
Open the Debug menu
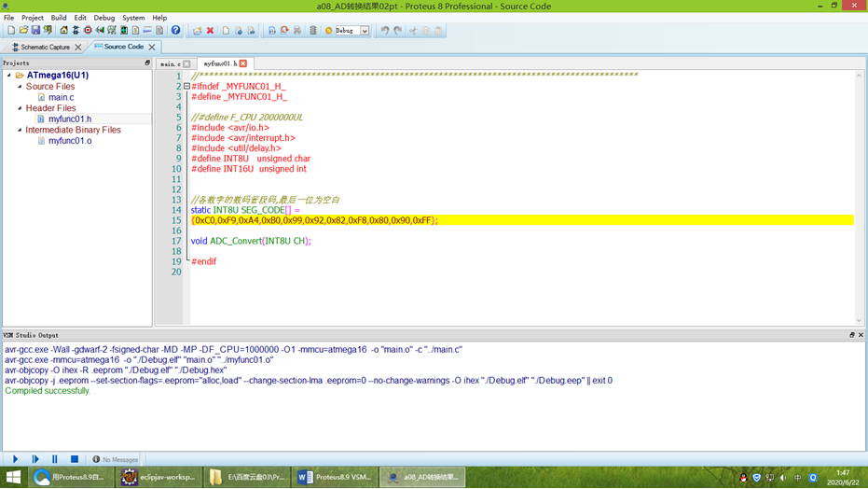point(104,18)
